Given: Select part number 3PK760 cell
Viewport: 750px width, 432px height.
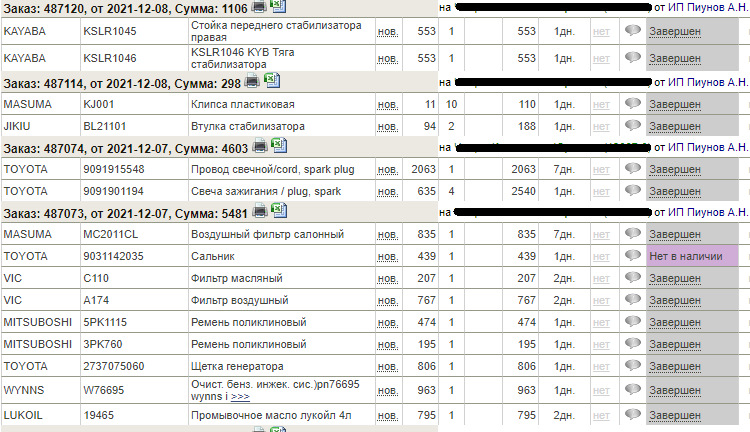Looking at the screenshot, I should (134, 344).
